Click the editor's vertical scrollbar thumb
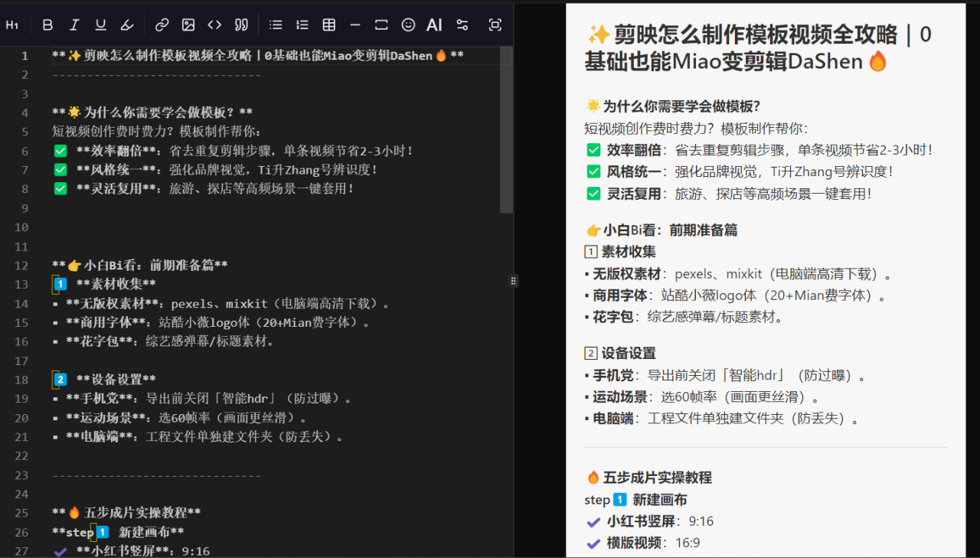The width and height of the screenshot is (980, 558). (x=506, y=130)
